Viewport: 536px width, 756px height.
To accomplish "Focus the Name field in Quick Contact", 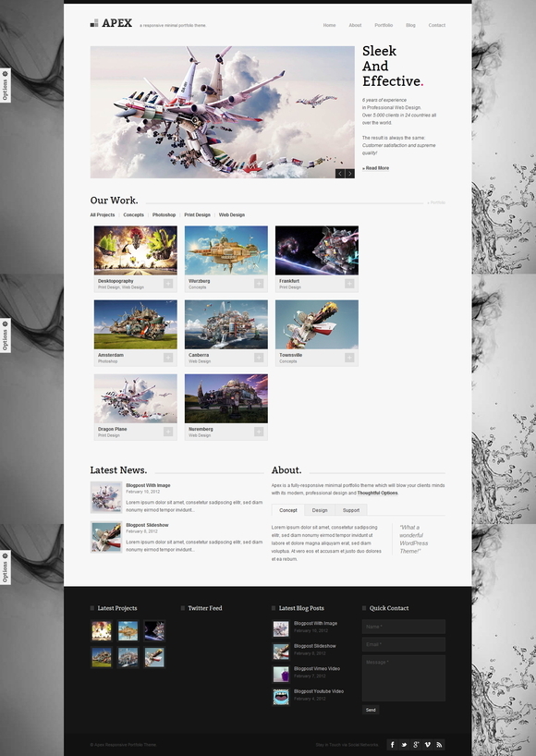I will pos(404,627).
